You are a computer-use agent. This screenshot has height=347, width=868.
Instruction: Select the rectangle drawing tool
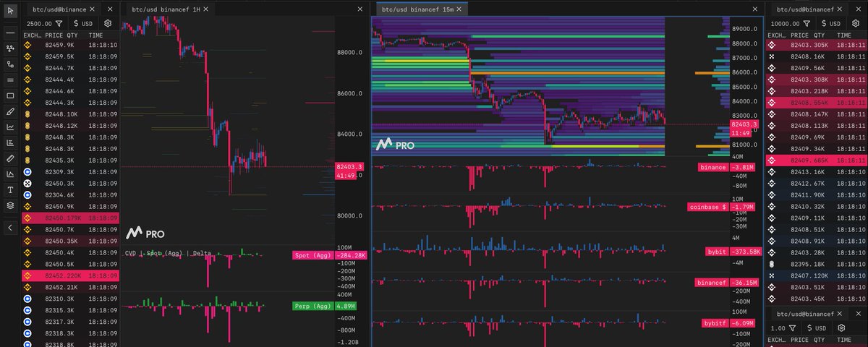(10, 95)
